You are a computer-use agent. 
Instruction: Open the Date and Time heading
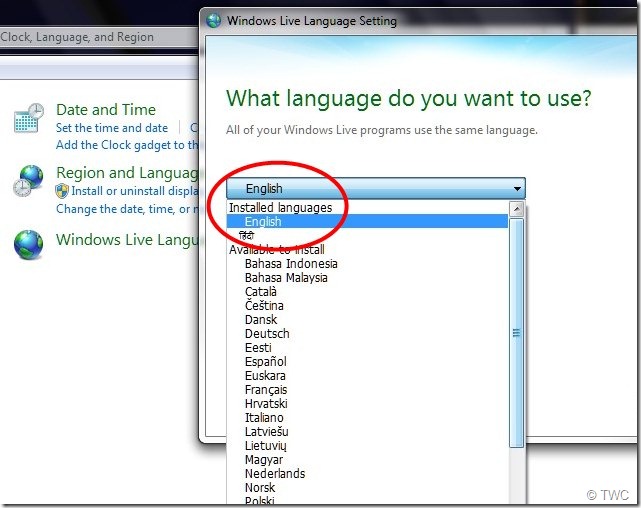[x=106, y=110]
